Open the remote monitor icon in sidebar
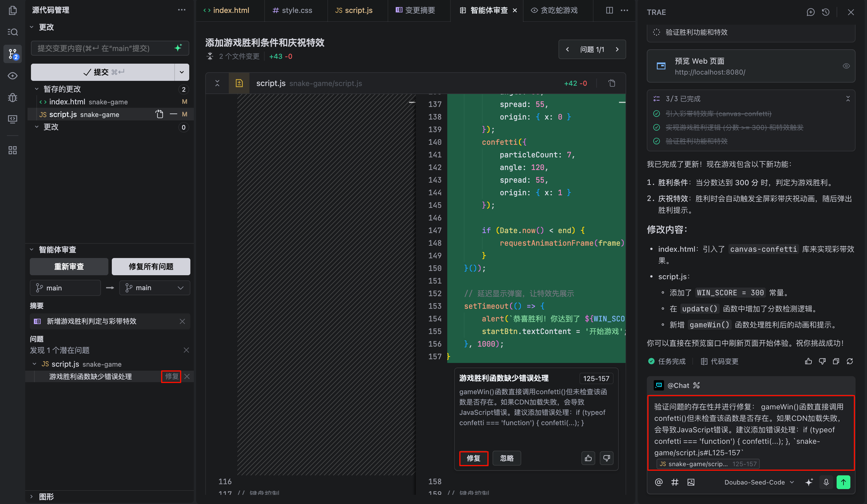The height and width of the screenshot is (504, 867). [x=13, y=119]
